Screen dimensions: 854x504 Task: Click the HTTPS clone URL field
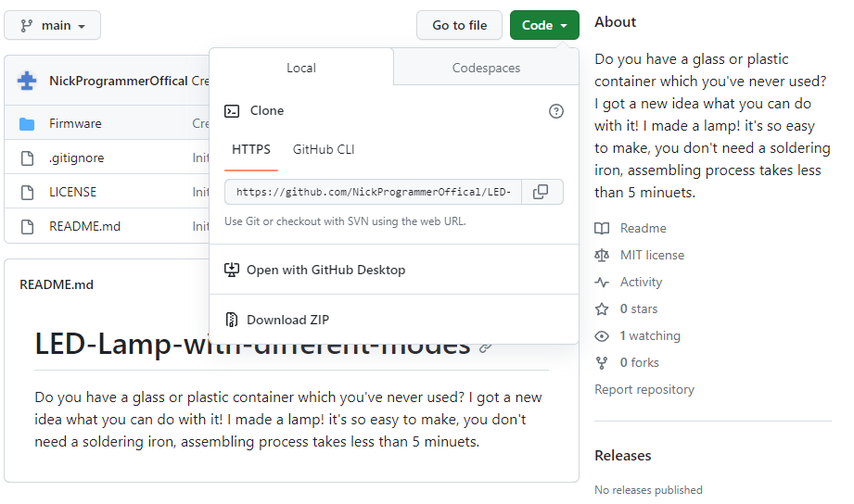374,192
